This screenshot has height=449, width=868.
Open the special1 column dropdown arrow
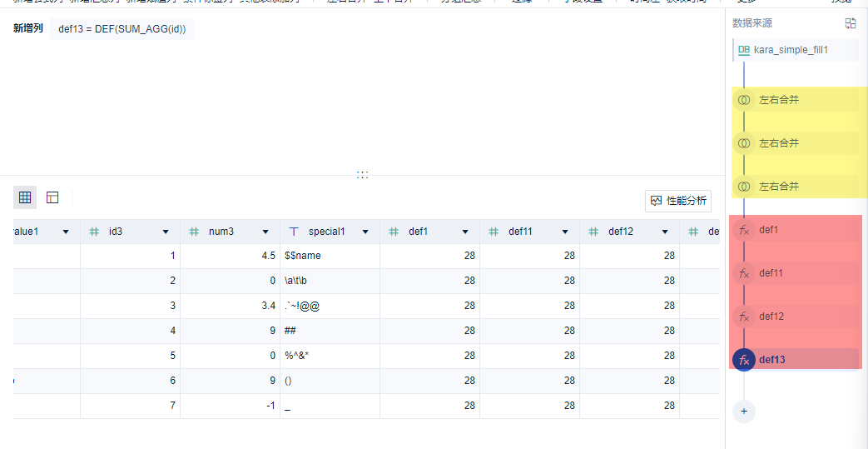tap(365, 232)
